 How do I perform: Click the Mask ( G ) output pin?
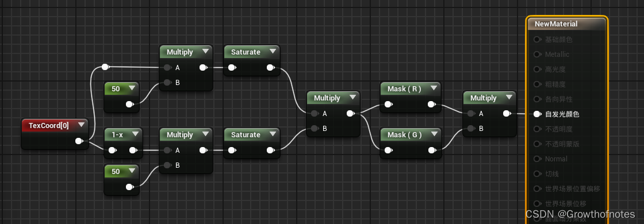click(x=432, y=150)
